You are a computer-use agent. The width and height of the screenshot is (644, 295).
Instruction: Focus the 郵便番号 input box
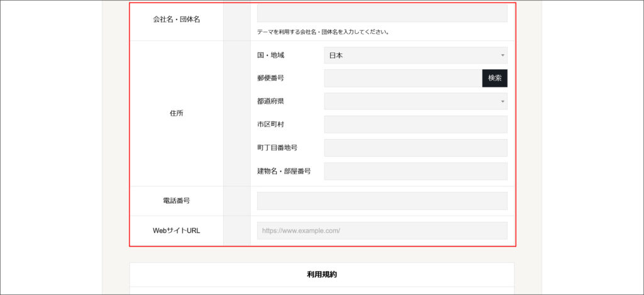pyautogui.click(x=402, y=78)
